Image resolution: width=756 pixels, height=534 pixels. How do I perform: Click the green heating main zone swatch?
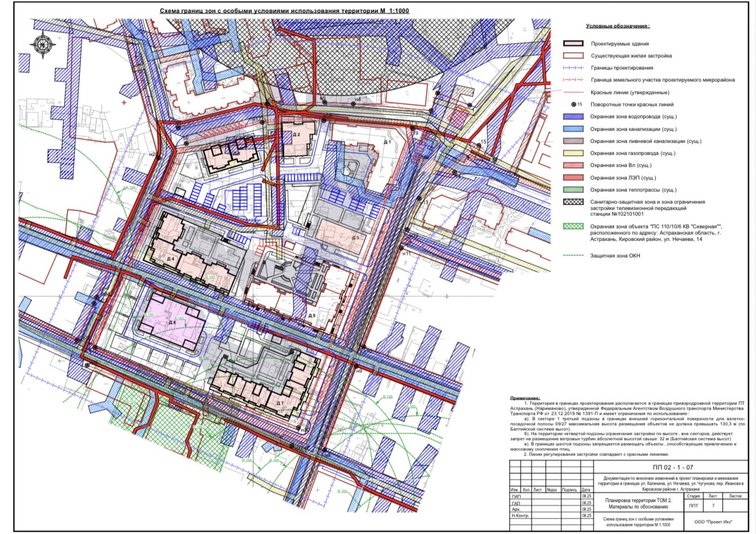point(573,190)
